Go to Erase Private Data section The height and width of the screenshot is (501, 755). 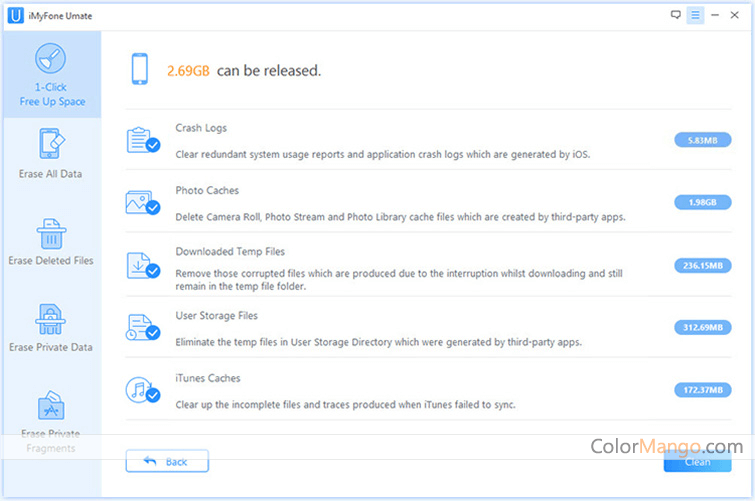(51, 328)
